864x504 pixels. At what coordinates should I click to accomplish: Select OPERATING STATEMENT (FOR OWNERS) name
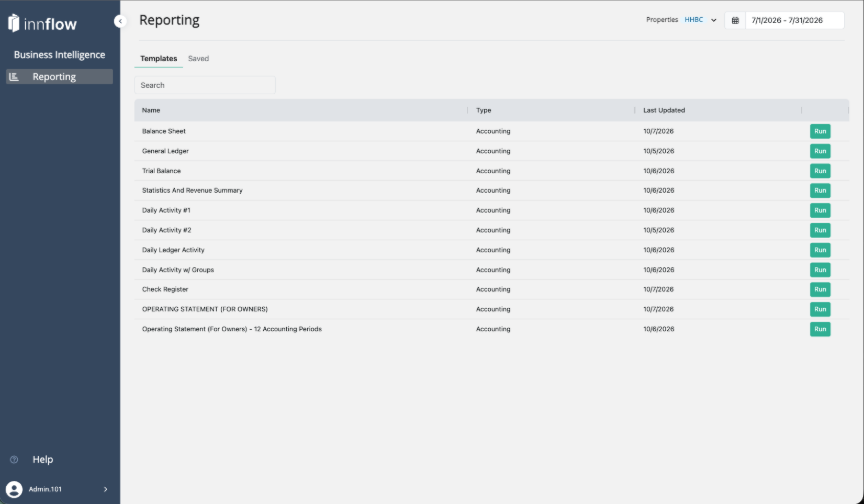[205, 309]
